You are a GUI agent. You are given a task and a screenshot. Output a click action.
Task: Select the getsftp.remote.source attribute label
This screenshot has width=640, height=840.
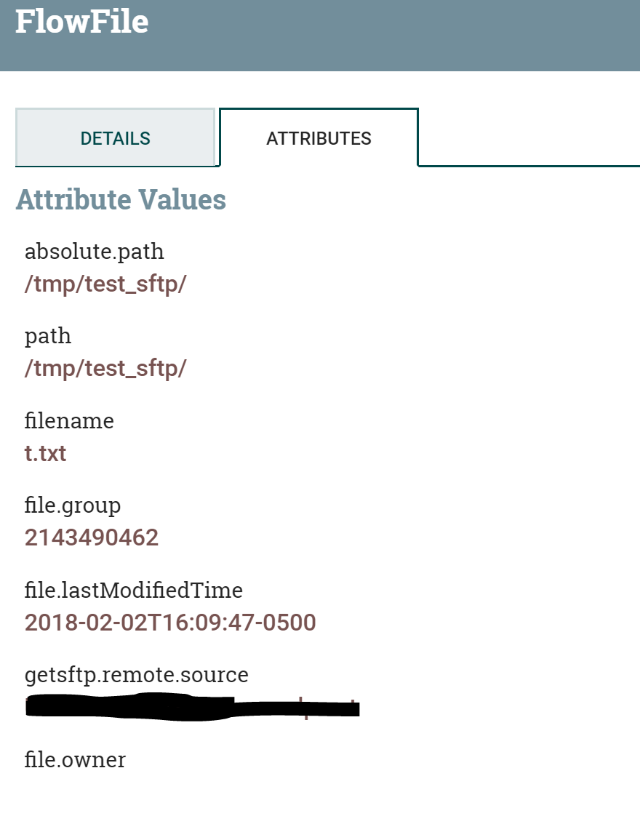(x=137, y=675)
